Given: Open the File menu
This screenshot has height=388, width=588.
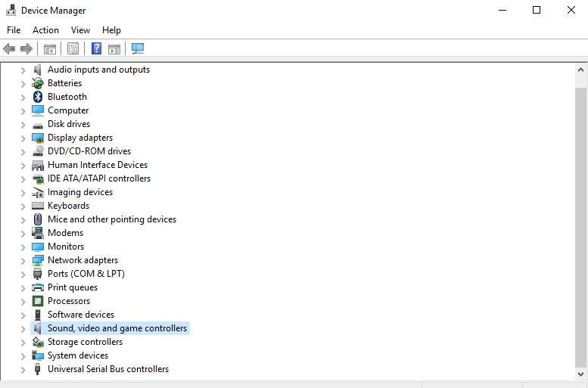Looking at the screenshot, I should coord(14,30).
